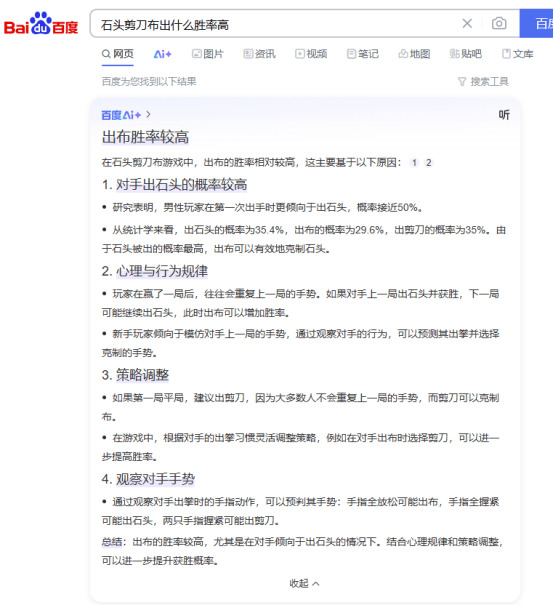This screenshot has width=554, height=605.
Task: Click the 听 listen button
Action: tap(504, 115)
